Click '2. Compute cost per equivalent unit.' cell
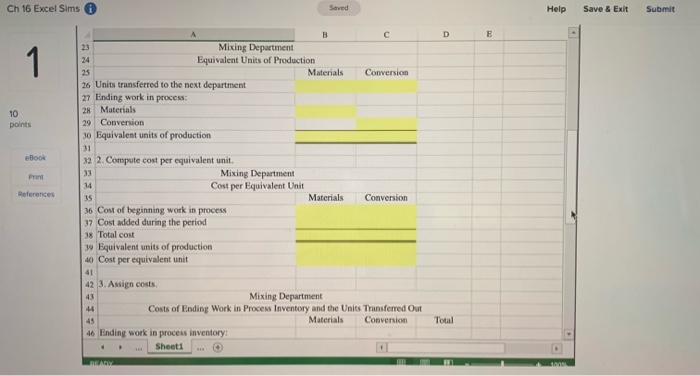This screenshot has width=700, height=376. click(195, 160)
